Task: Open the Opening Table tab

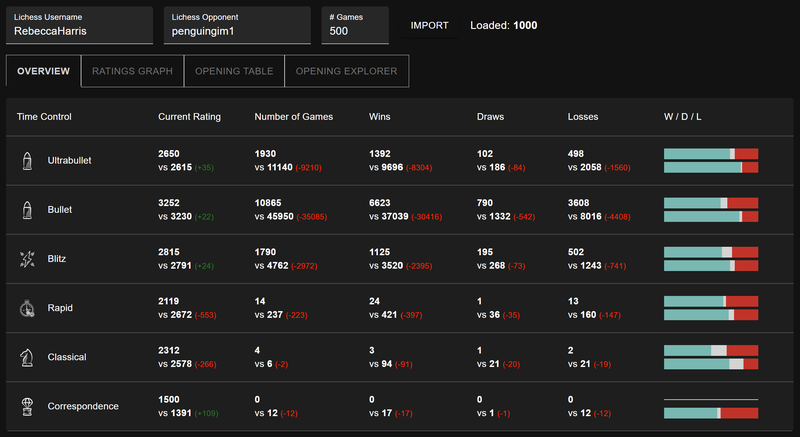Action: tap(233, 71)
